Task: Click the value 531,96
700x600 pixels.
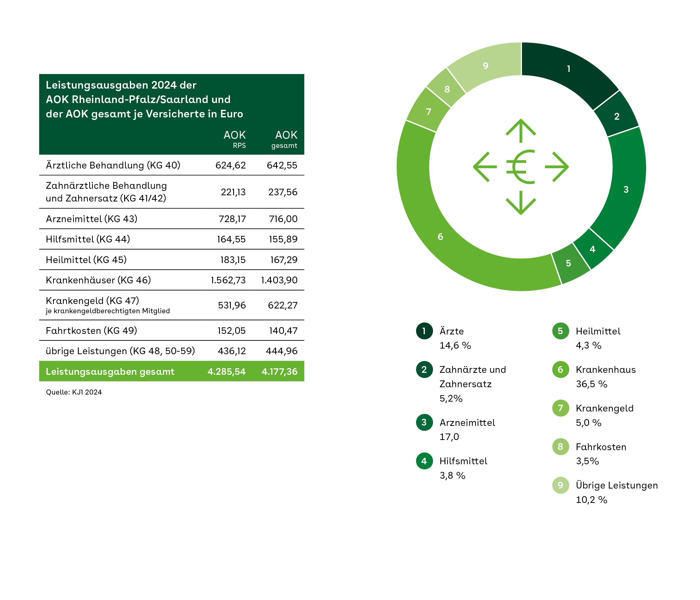Action: 232,305
